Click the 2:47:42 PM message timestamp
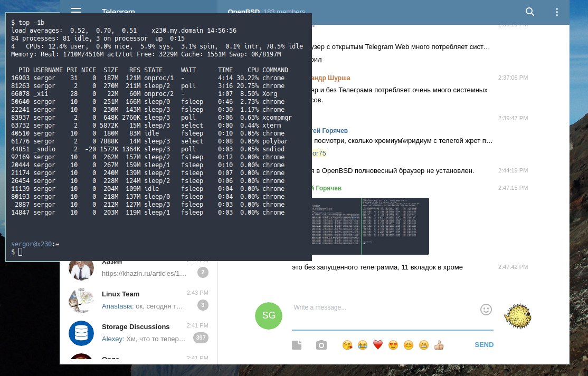 click(x=513, y=267)
